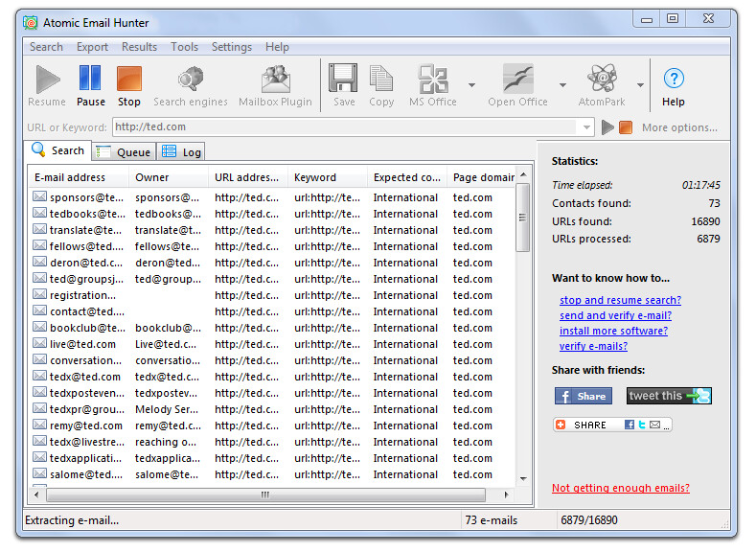The width and height of the screenshot is (756, 552).
Task: Expand the Open Office dropdown arrow
Action: [562, 85]
